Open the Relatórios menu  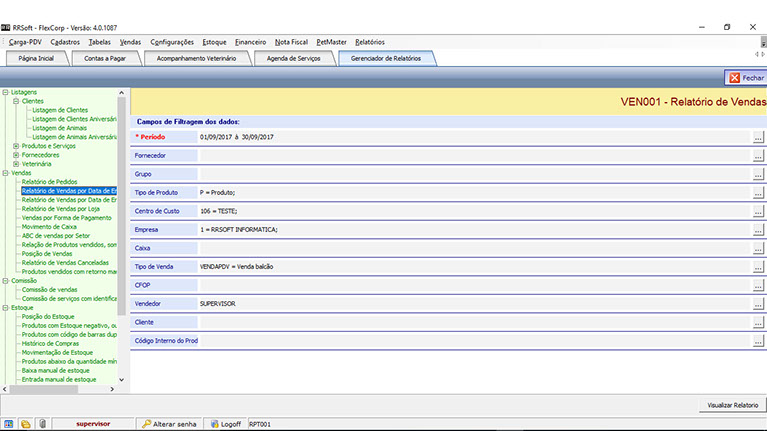pos(369,42)
